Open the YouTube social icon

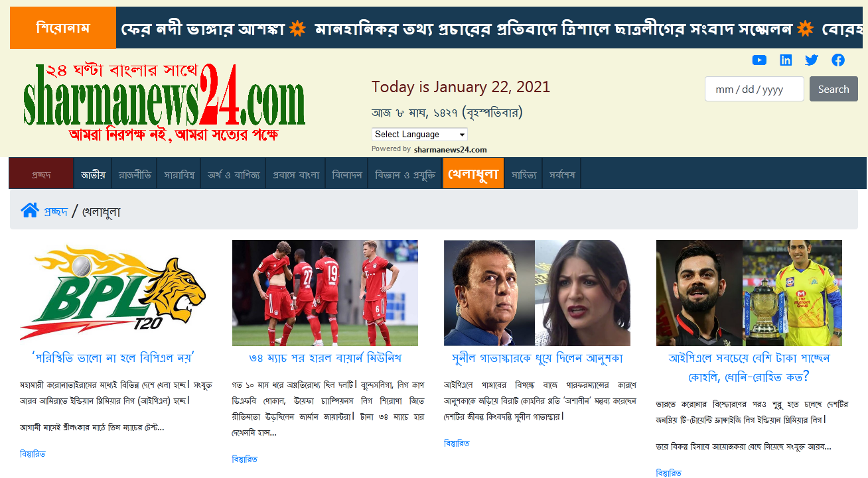(x=759, y=60)
